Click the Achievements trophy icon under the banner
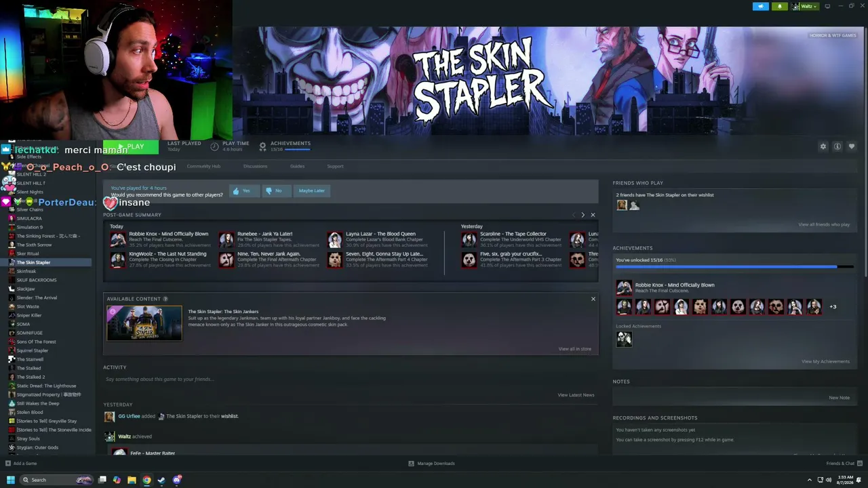 pyautogui.click(x=262, y=146)
